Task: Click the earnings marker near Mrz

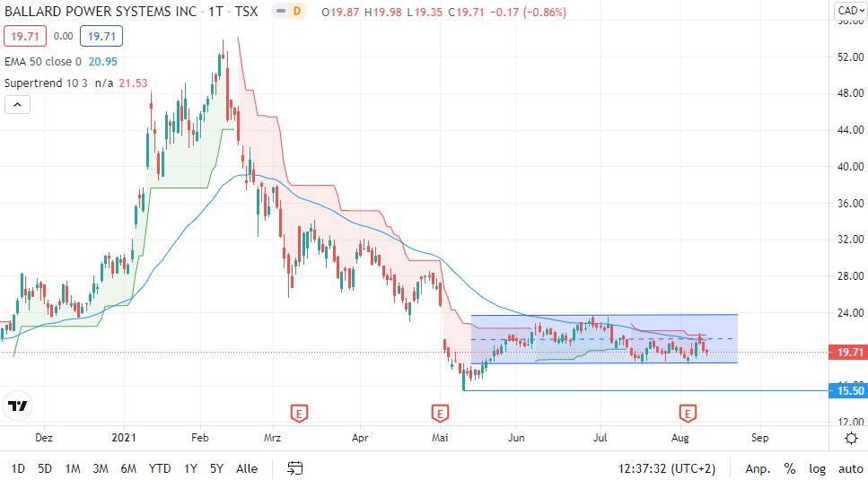Action: (x=300, y=413)
